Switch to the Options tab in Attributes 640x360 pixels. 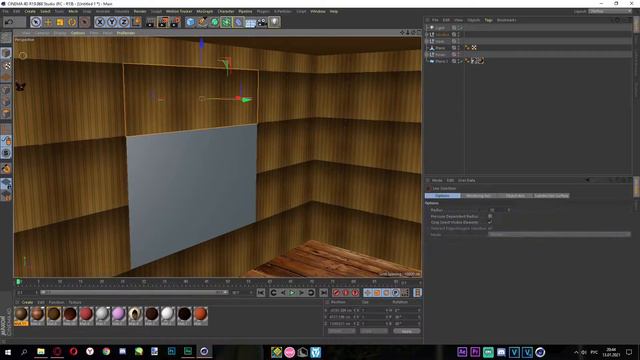click(442, 196)
